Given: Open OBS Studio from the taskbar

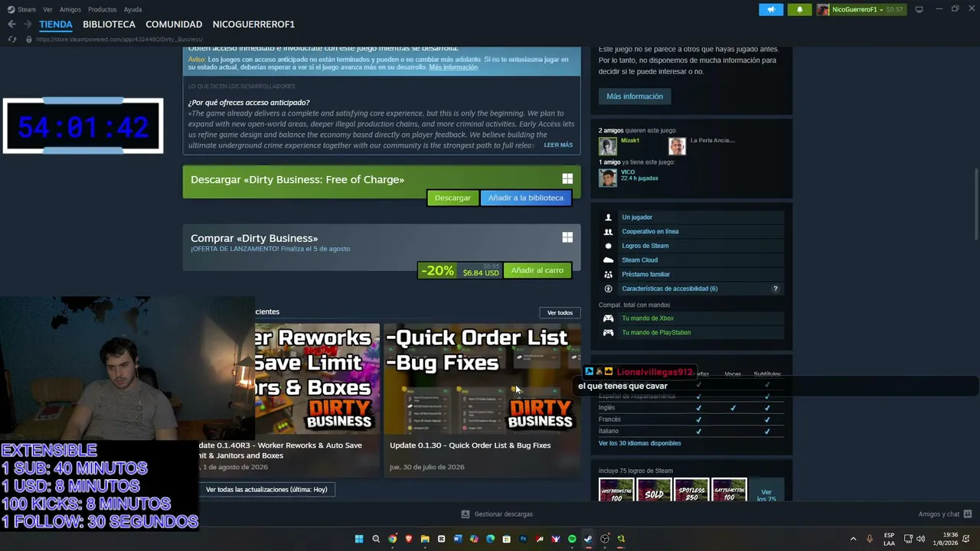Looking at the screenshot, I should pos(605,539).
